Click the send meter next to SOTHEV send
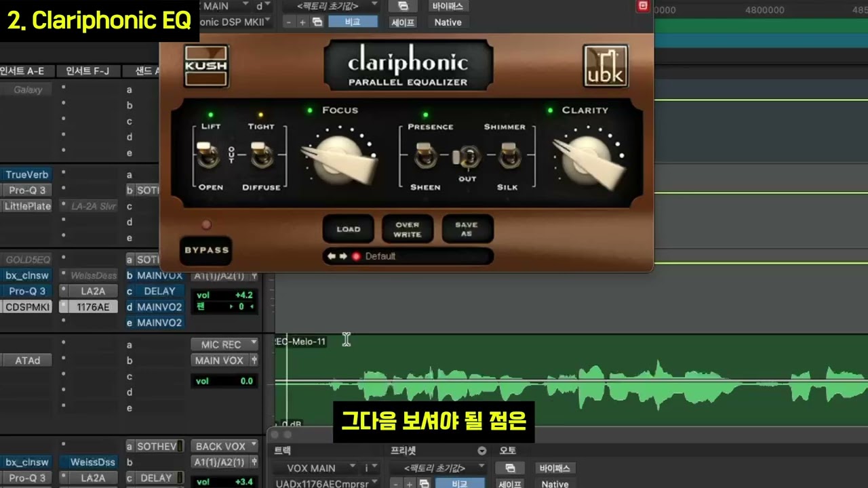This screenshot has width=868, height=488. [x=180, y=446]
